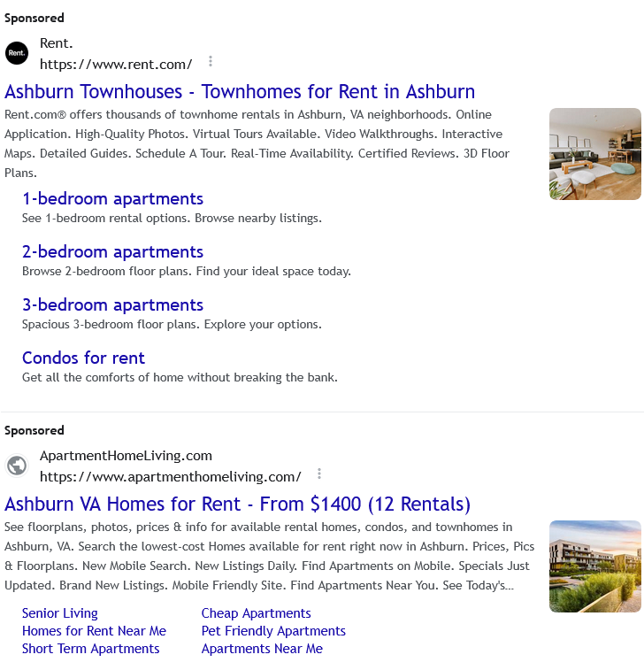Click the apartment building exterior thumbnail
The width and height of the screenshot is (644, 670).
(x=594, y=566)
